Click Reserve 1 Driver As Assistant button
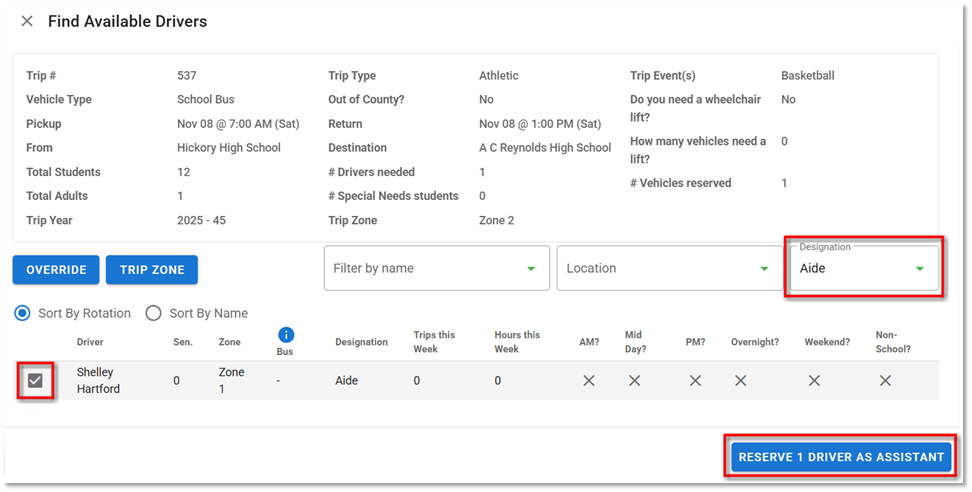Screen dimensions: 972x492 [841, 457]
